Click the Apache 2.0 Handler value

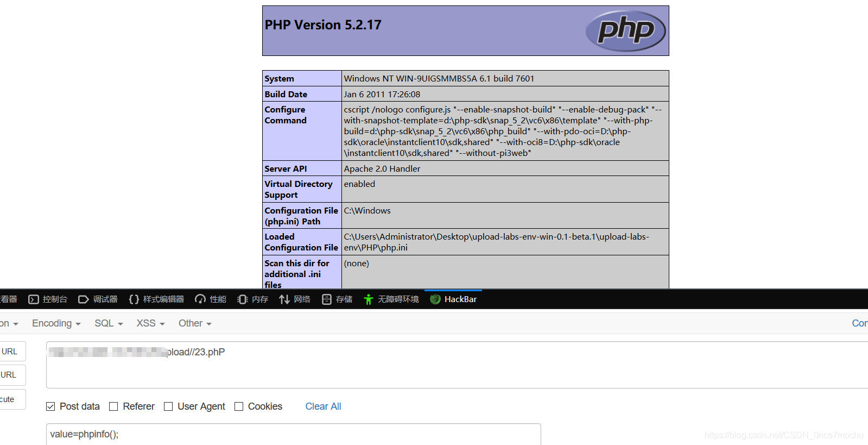coord(382,168)
